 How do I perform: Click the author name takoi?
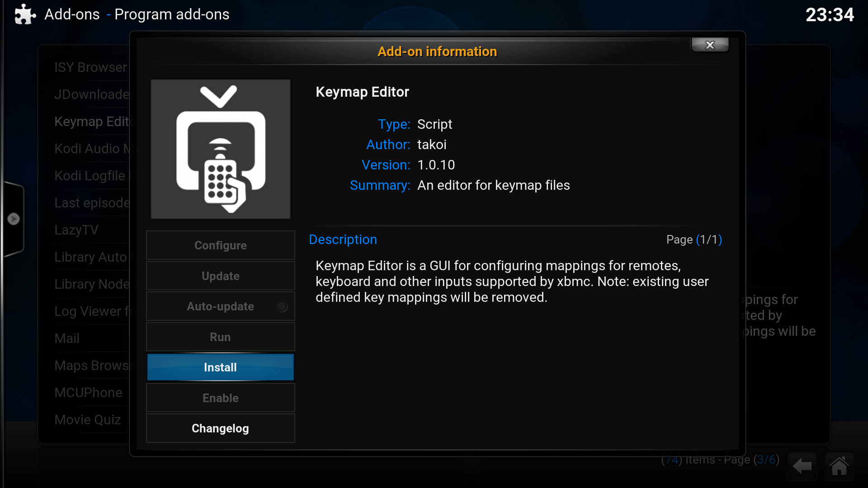pyautogui.click(x=432, y=145)
